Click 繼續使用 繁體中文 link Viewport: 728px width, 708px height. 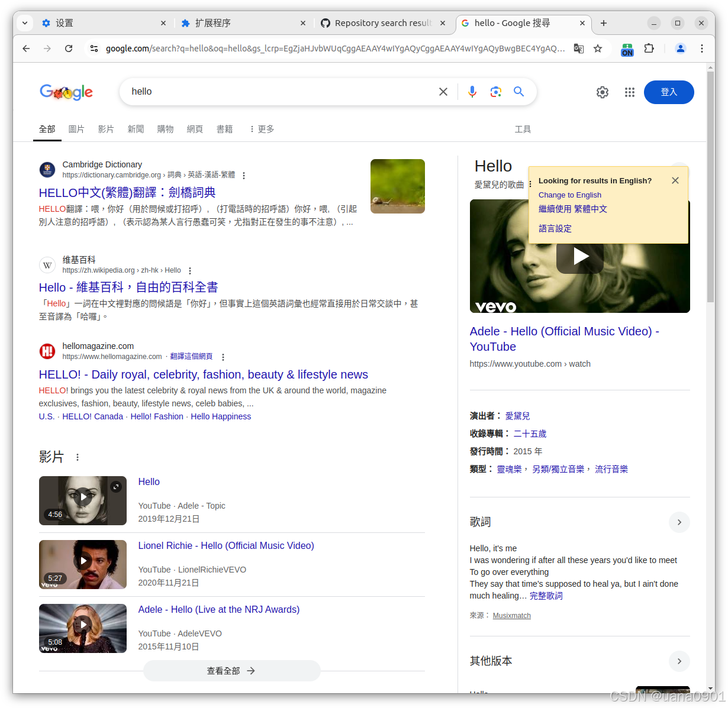point(573,209)
